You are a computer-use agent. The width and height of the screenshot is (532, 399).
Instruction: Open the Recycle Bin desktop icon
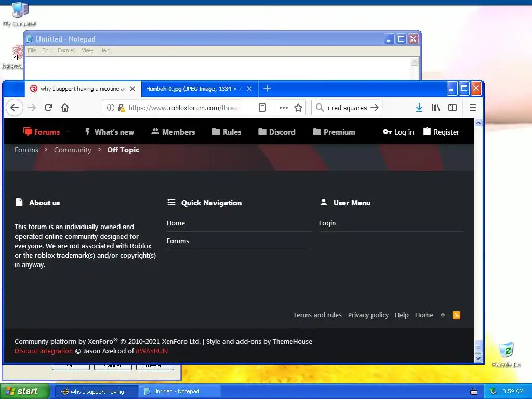click(506, 354)
